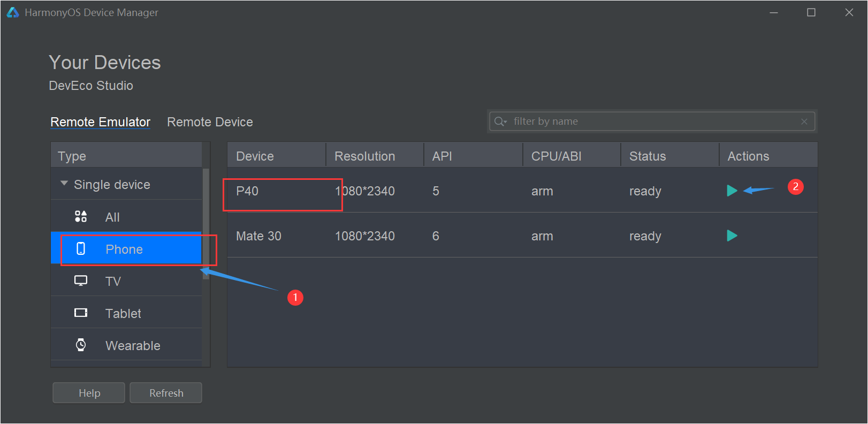868x424 pixels.
Task: Focus the filter by name input
Action: click(652, 122)
